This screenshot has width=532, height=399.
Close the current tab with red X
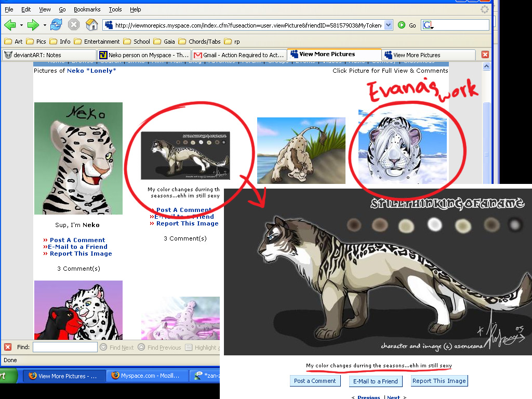click(485, 55)
